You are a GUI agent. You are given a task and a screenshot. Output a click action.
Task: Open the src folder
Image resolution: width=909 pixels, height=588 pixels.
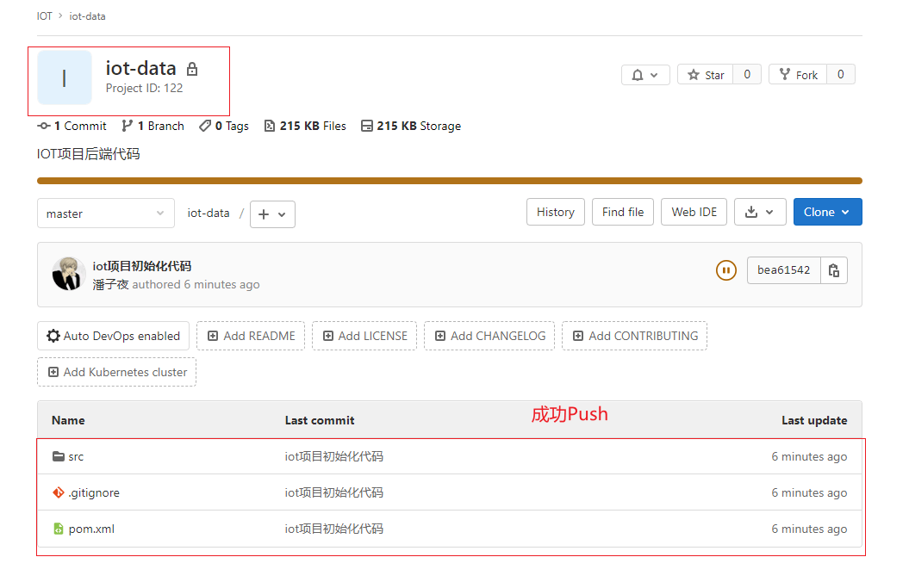(76, 456)
